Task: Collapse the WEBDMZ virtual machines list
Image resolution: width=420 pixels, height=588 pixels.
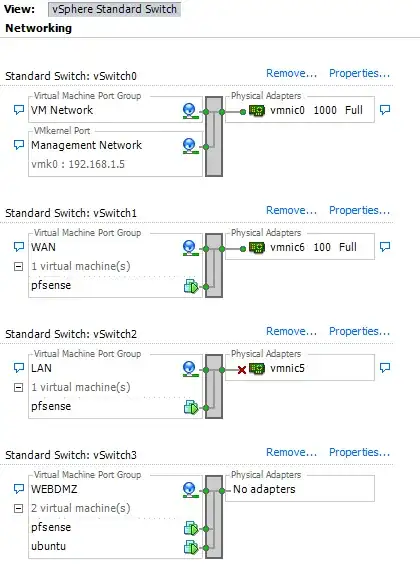Action: click(x=18, y=508)
